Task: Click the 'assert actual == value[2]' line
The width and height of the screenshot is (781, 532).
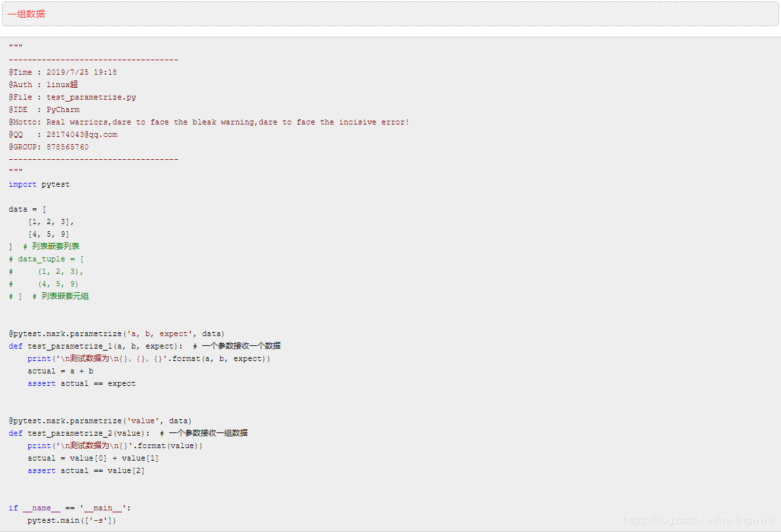Action: tap(86, 470)
